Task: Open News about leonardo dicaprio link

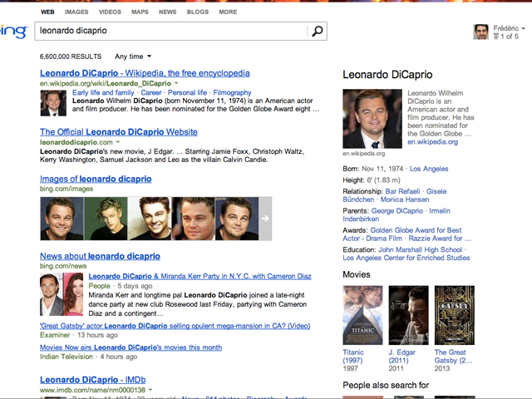Action: pos(100,256)
